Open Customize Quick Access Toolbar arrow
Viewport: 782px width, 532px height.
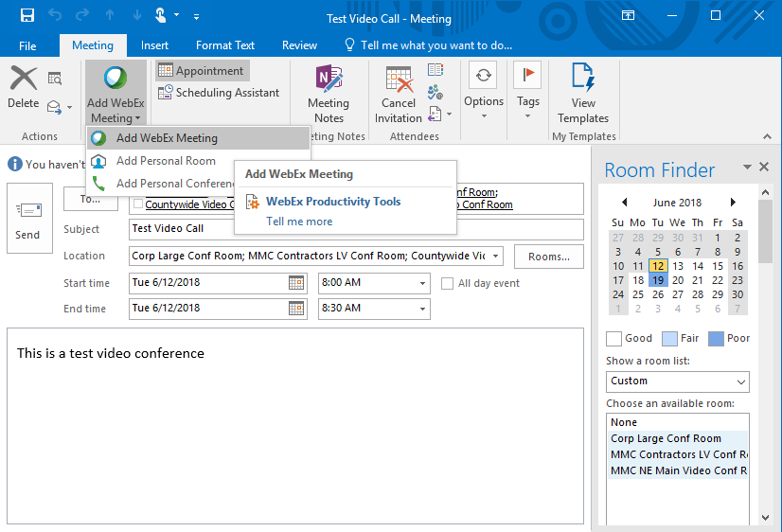click(196, 16)
